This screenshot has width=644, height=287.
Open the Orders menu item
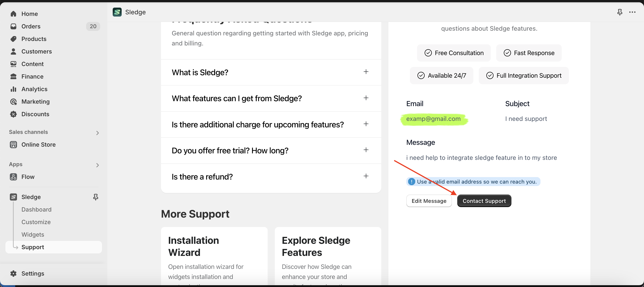coord(31,26)
